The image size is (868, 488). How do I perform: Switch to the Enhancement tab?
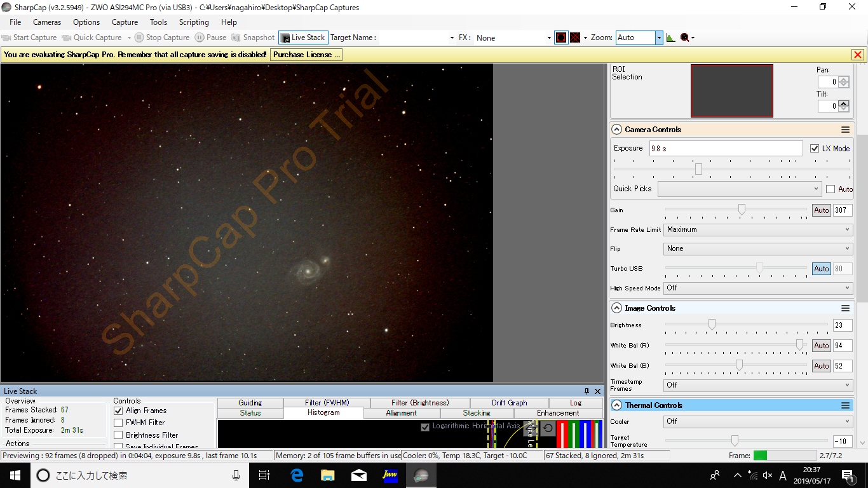coord(558,413)
